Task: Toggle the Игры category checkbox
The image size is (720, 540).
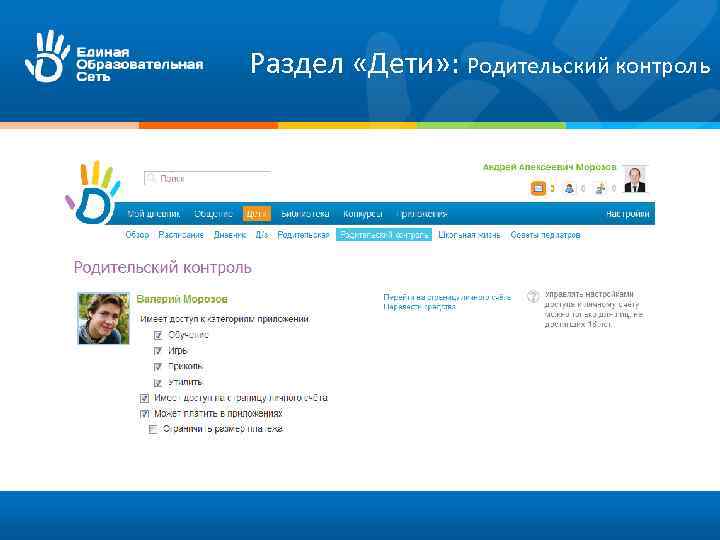Action: click(x=158, y=351)
